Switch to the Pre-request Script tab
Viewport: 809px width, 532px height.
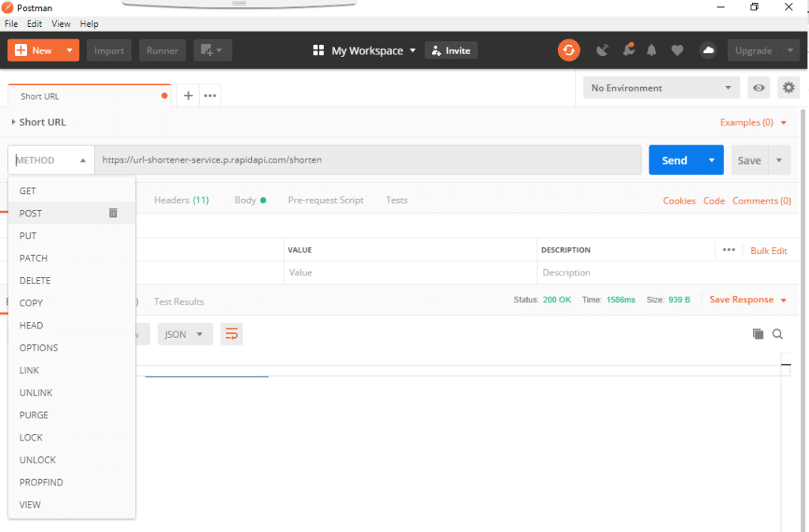[325, 200]
